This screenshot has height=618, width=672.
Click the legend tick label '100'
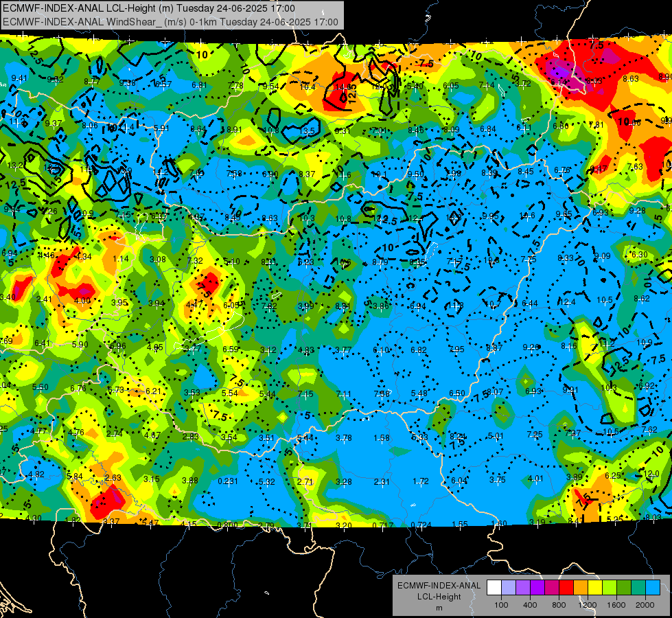(501, 605)
